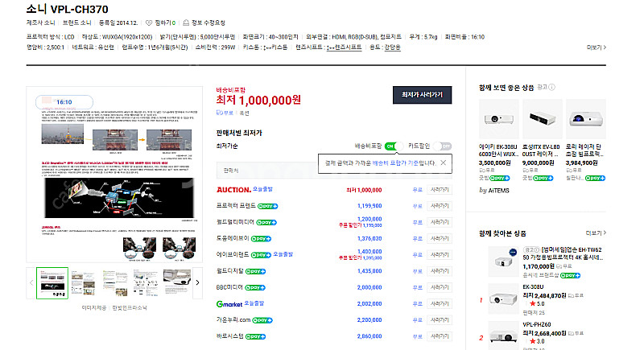Open the 로리 레이저 단초점 product image
Screen dimensions: 644x350
click(x=586, y=119)
